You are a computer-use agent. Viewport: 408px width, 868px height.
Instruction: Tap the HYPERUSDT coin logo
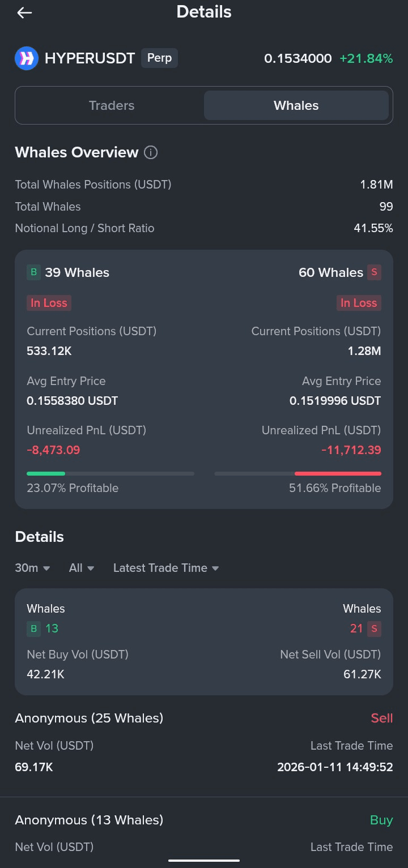coord(27,58)
